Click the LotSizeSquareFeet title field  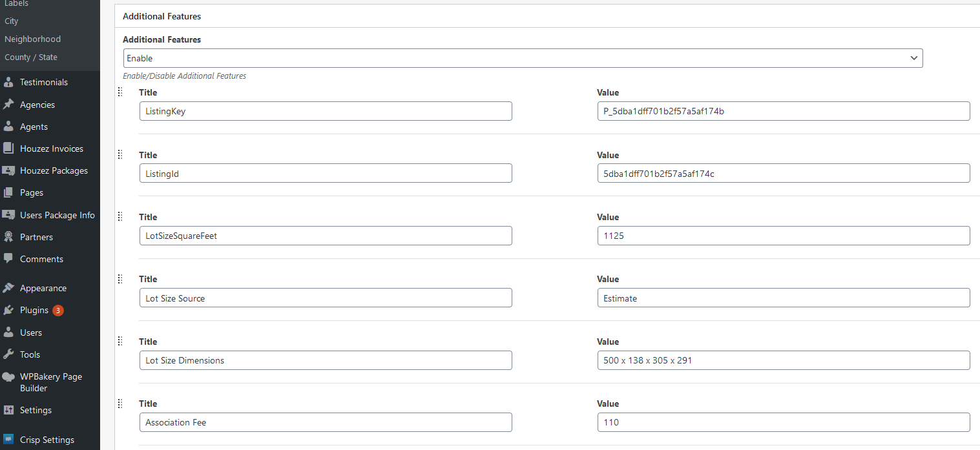(x=326, y=236)
